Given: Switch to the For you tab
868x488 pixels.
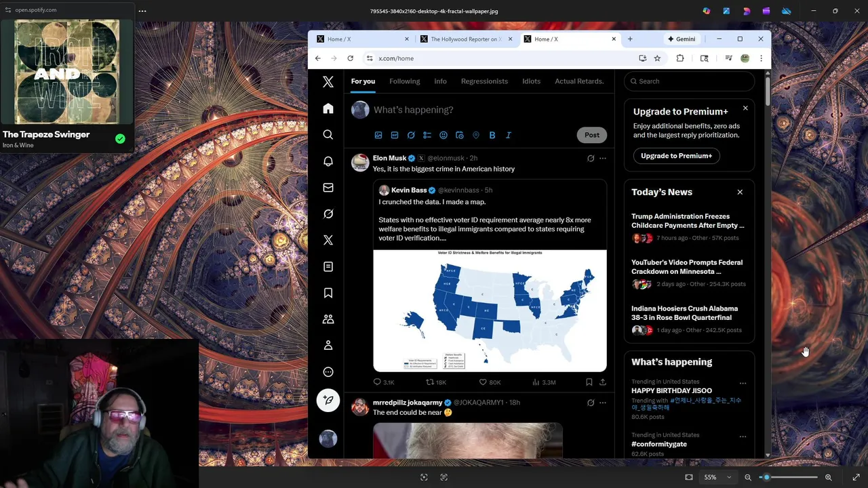Looking at the screenshot, I should (x=363, y=81).
